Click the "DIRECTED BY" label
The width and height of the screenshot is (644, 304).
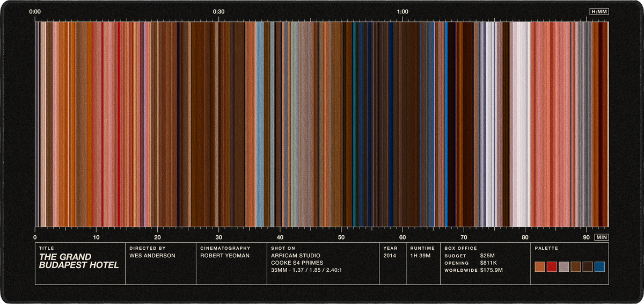tap(148, 248)
